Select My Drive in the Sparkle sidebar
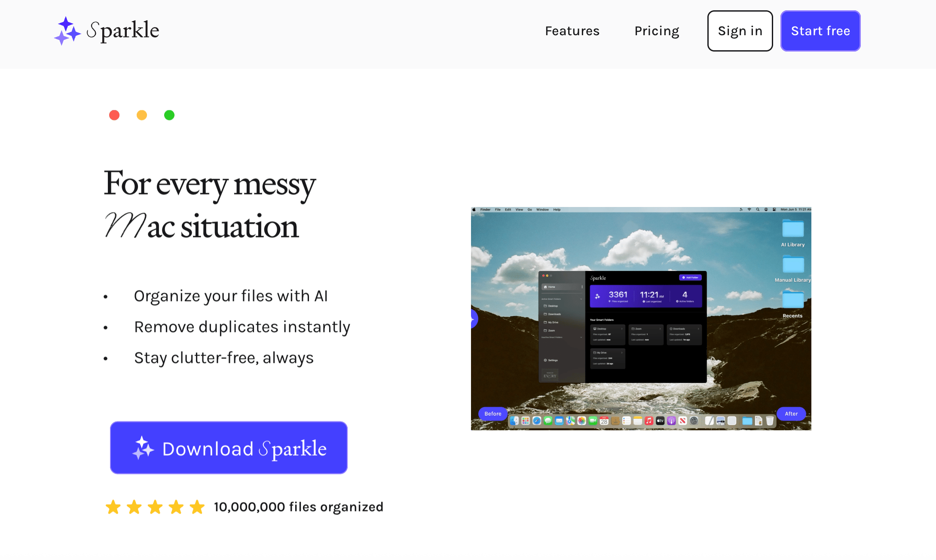The image size is (936, 560). coord(551,322)
